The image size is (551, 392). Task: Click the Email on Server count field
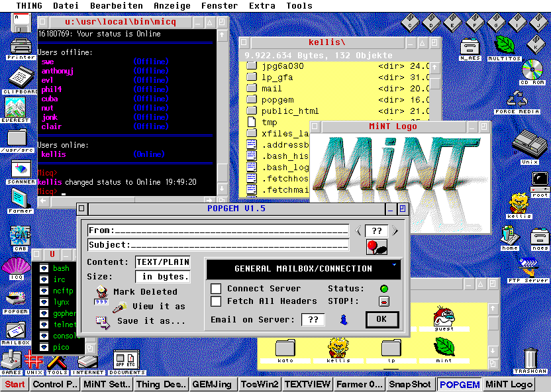(313, 320)
